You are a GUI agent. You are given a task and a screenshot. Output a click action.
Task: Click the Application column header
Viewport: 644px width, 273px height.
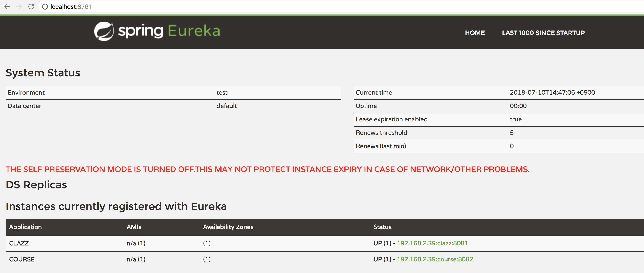coord(25,227)
